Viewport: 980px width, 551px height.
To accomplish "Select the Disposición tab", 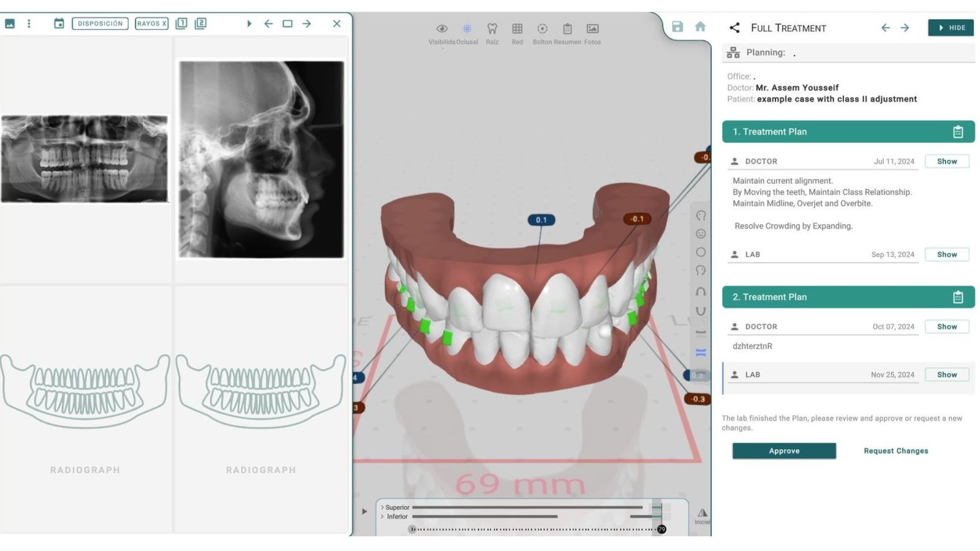I will [100, 23].
